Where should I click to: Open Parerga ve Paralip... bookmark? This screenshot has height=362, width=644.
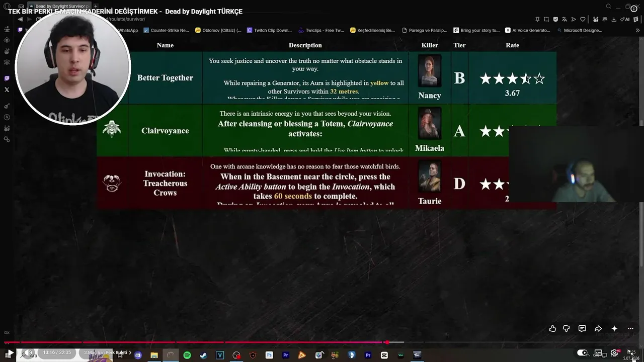click(424, 30)
